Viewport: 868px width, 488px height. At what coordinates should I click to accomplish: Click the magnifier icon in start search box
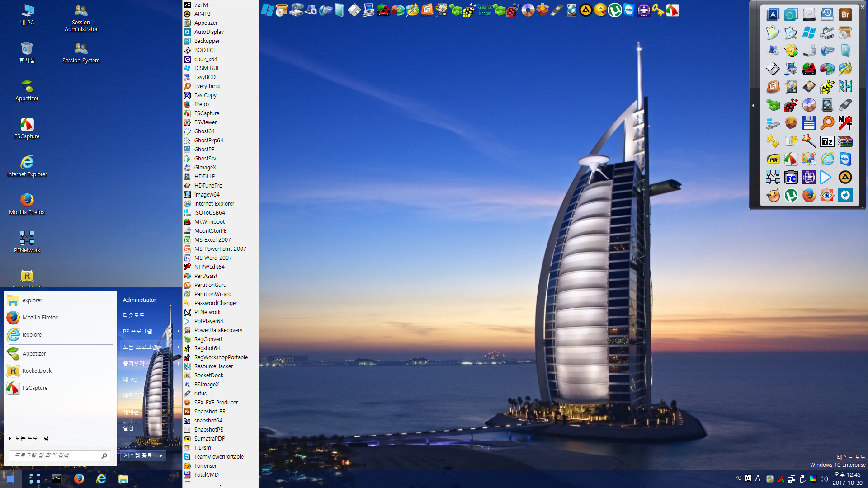(104, 456)
